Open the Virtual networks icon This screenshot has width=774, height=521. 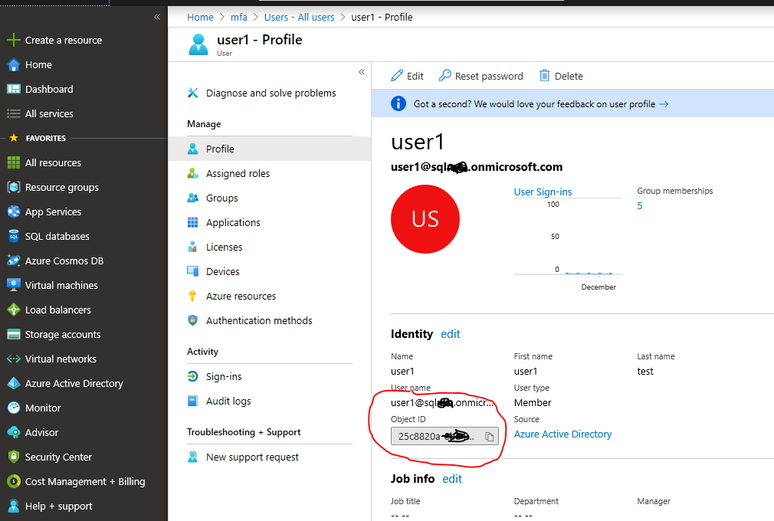14,359
